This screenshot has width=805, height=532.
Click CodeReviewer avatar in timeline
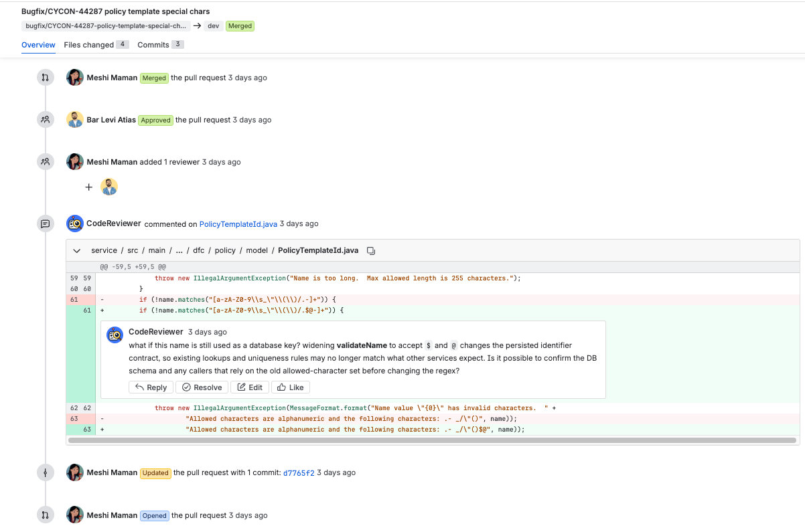pos(75,224)
